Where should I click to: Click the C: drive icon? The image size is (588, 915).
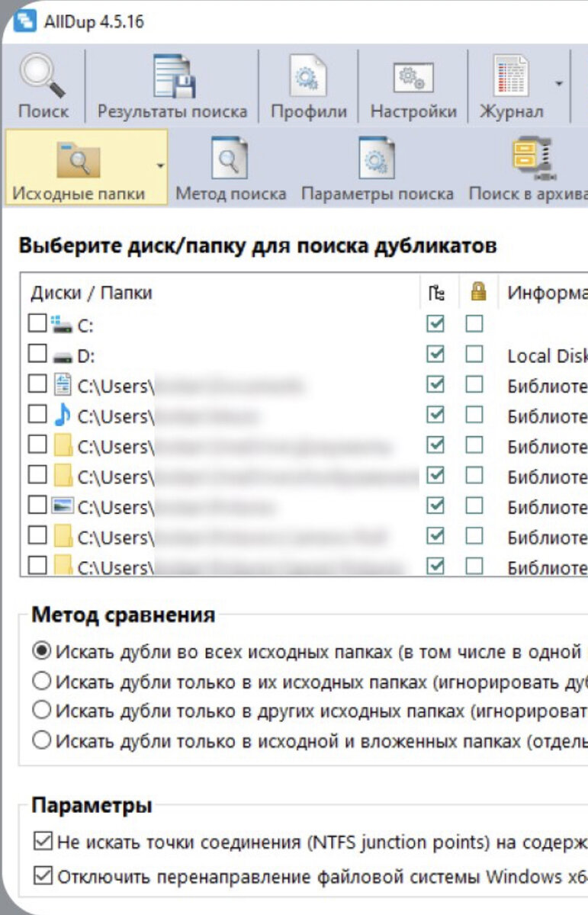61,325
